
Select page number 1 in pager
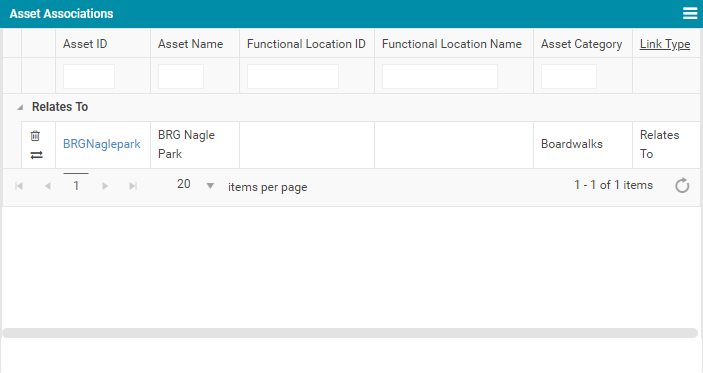coord(76,186)
